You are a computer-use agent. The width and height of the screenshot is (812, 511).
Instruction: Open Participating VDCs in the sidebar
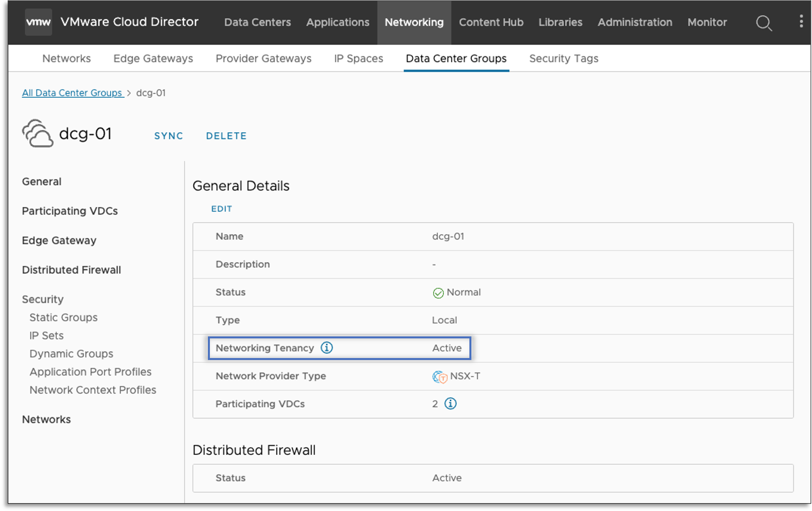(x=70, y=211)
